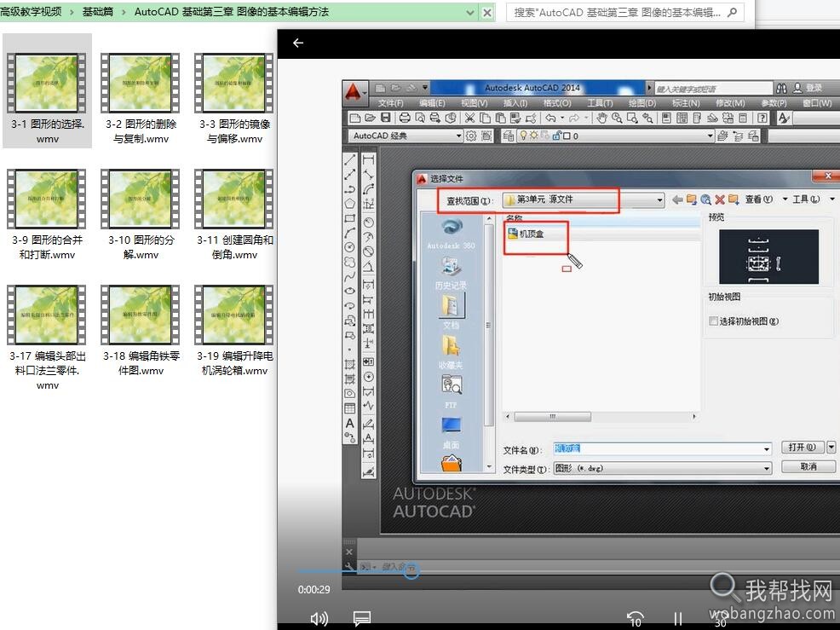Select the Rectangle draw tool
The image size is (840, 630).
coord(350,218)
